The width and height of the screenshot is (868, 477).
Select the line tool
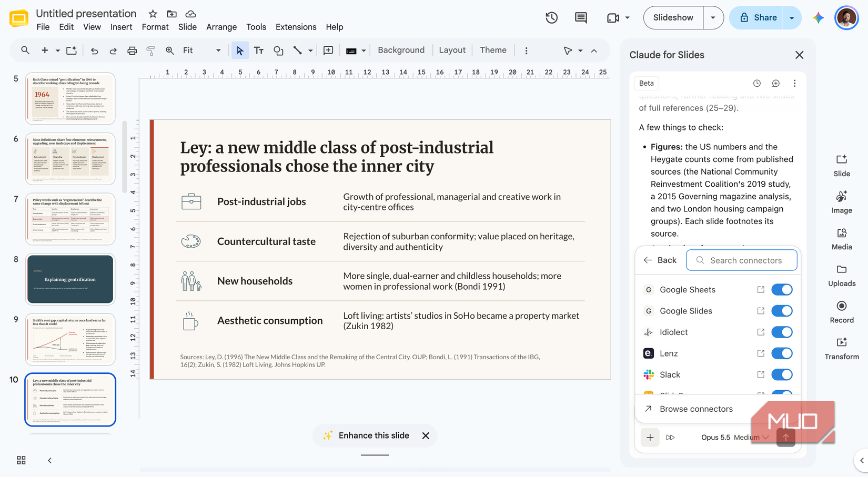tap(298, 50)
